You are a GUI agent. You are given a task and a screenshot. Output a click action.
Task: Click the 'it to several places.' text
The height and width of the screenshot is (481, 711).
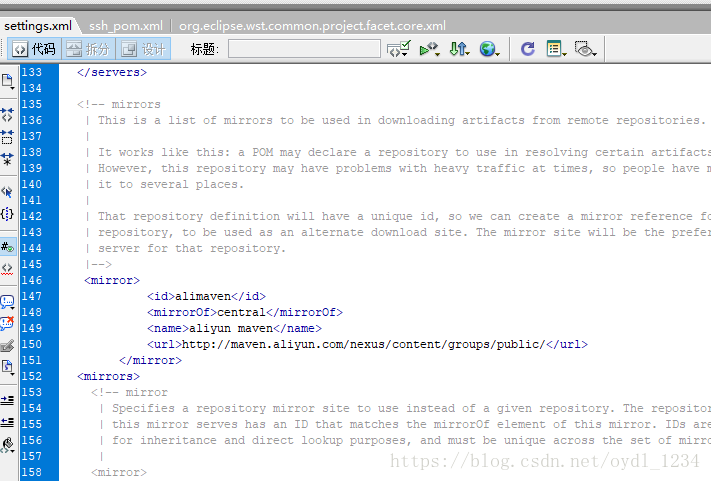(x=171, y=184)
